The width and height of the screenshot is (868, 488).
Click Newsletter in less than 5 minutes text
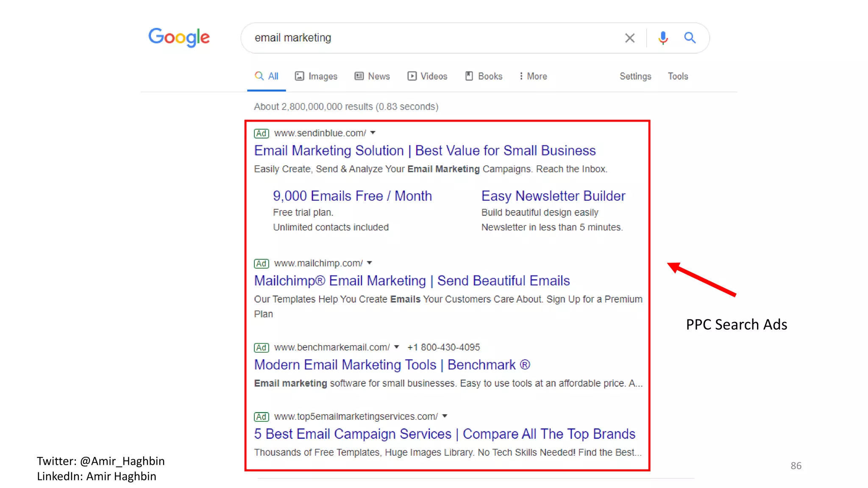tap(552, 227)
